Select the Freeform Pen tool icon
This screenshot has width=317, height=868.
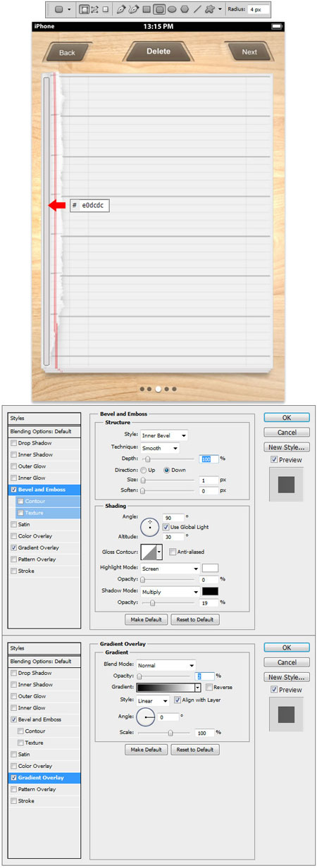pos(133,10)
